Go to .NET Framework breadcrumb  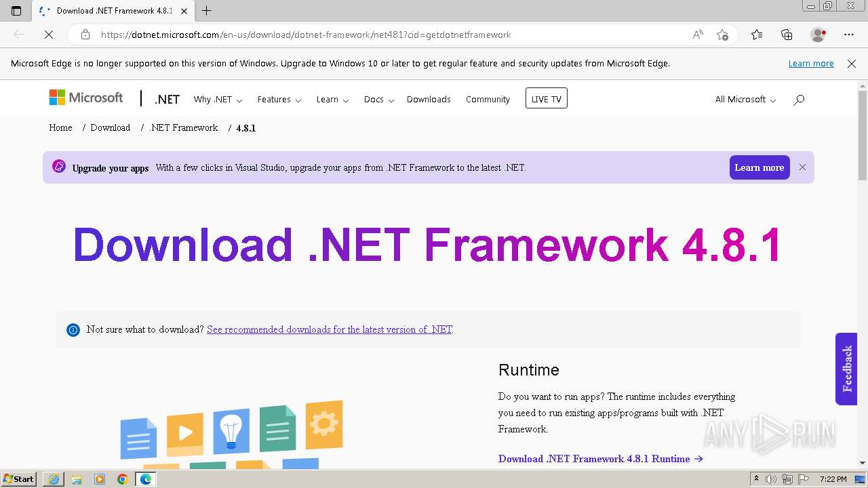tap(184, 127)
